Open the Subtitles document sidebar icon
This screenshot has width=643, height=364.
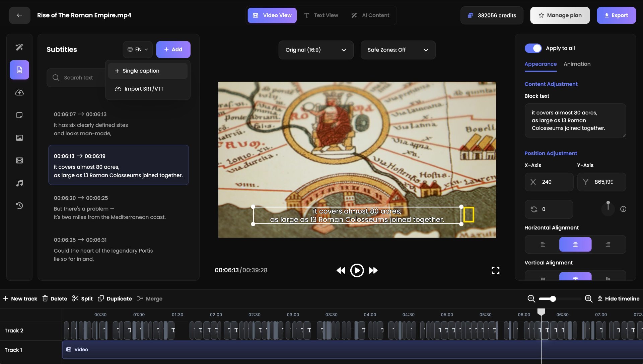tap(19, 70)
